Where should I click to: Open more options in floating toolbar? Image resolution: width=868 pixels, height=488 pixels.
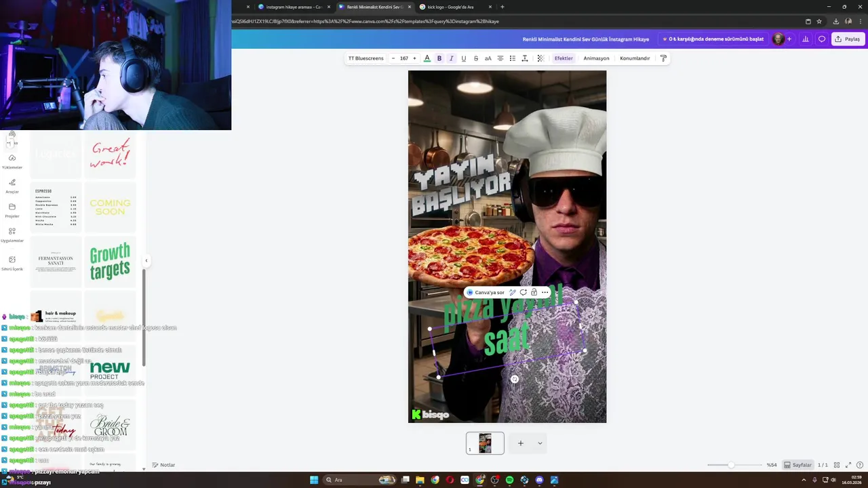point(545,293)
